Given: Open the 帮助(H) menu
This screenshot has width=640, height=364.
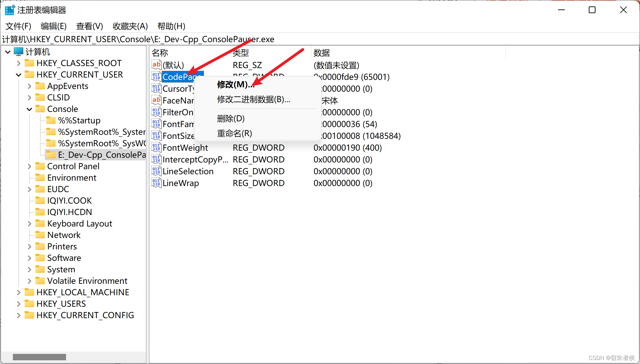Looking at the screenshot, I should pos(171,26).
